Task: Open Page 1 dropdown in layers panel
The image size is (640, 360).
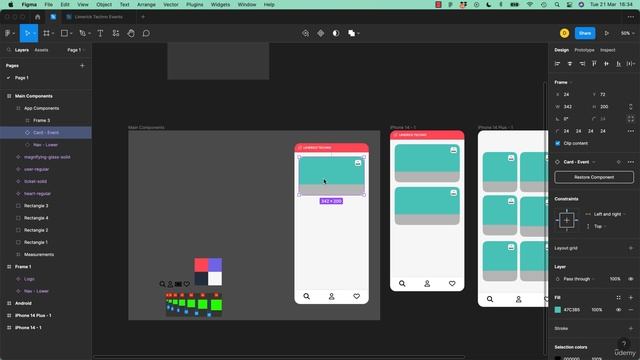Action: click(x=76, y=50)
